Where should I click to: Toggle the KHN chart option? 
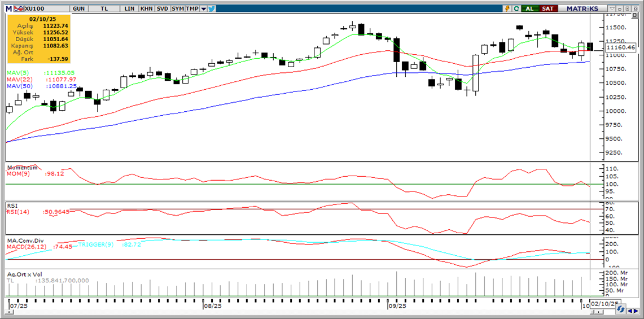coord(146,8)
